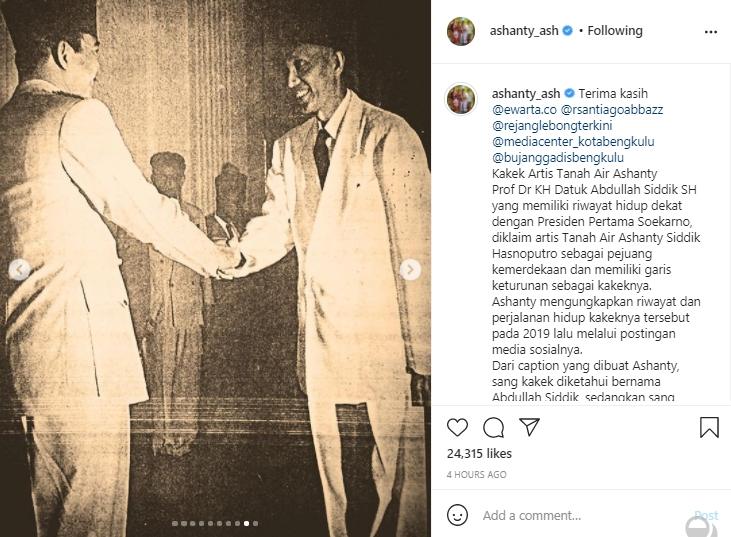
Task: Visit @rejanglebongterkini profile
Action: pyautogui.click(x=552, y=126)
